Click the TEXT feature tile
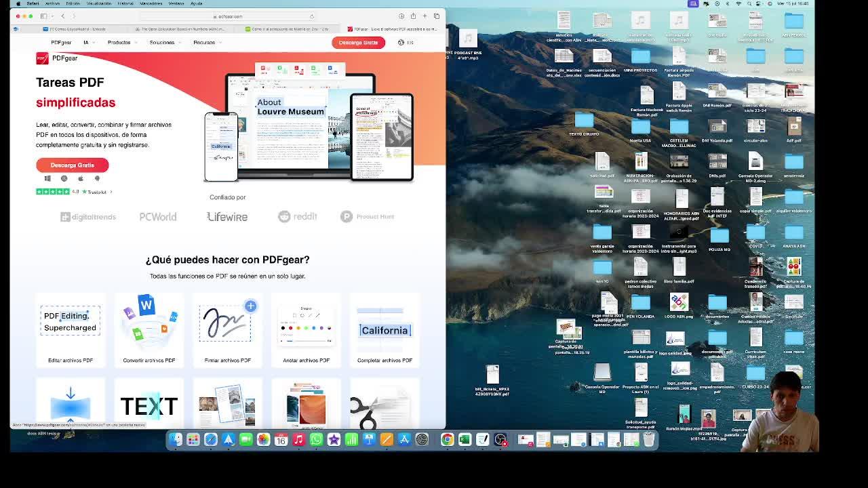 pyautogui.click(x=149, y=405)
